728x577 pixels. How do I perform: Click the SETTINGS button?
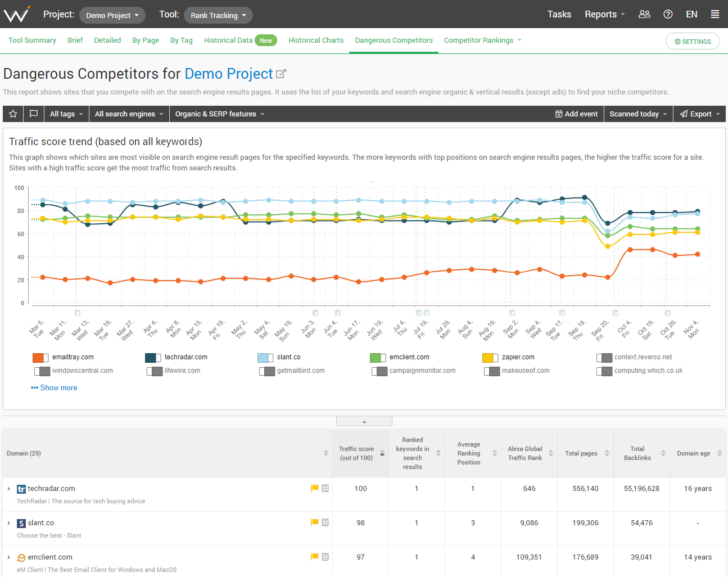[693, 41]
